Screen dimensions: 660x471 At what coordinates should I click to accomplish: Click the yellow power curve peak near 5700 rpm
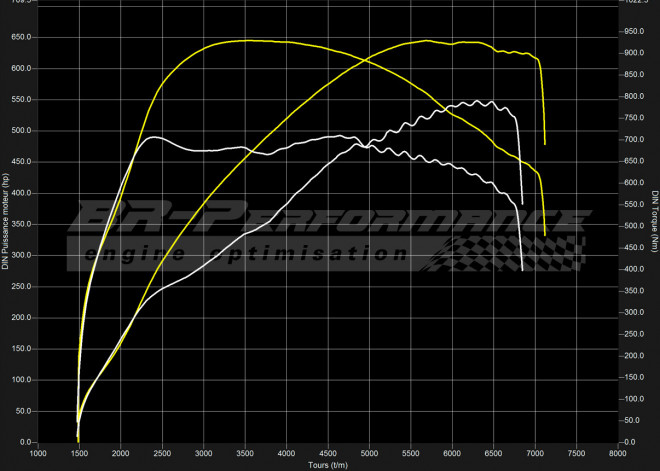point(427,40)
